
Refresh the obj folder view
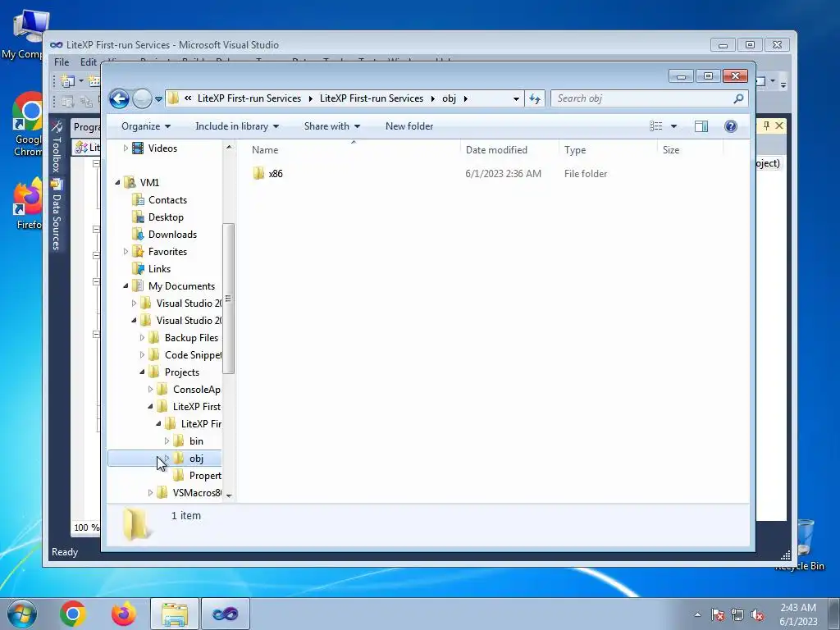(x=535, y=98)
